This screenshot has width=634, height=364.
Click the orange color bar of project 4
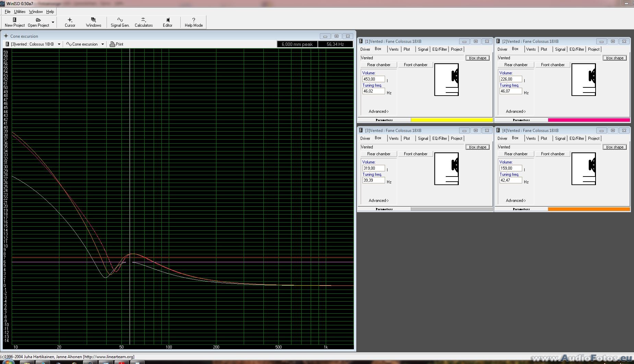tap(589, 209)
